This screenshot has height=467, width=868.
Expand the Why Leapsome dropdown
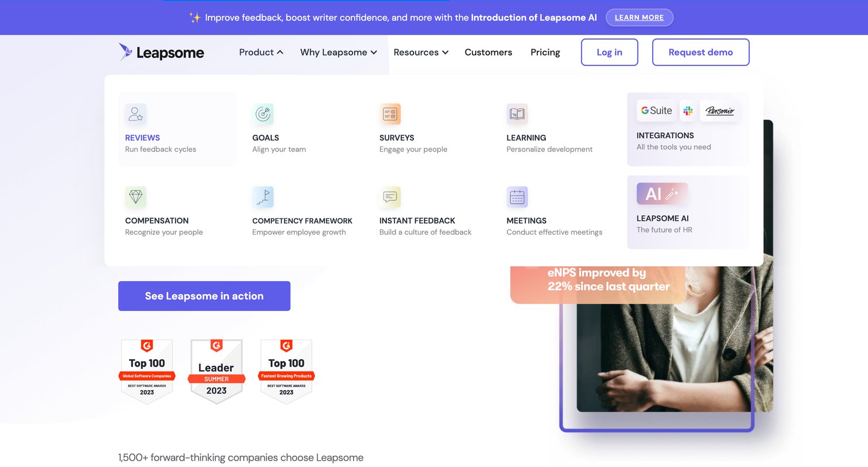tap(339, 52)
